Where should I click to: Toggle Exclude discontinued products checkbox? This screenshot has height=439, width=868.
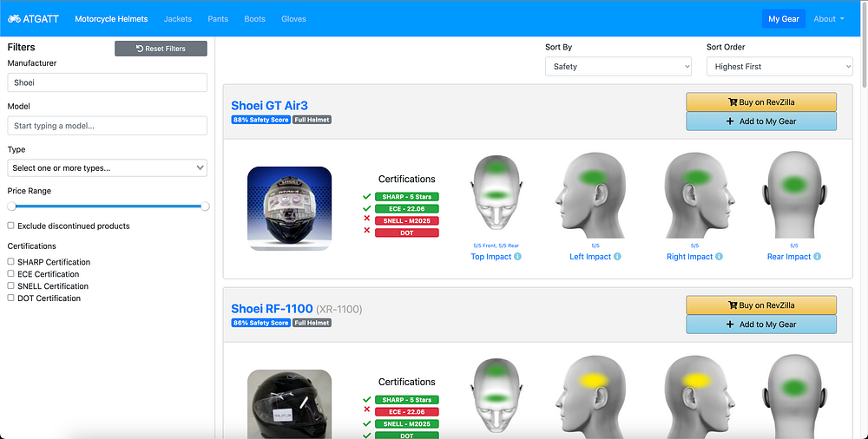coord(10,226)
